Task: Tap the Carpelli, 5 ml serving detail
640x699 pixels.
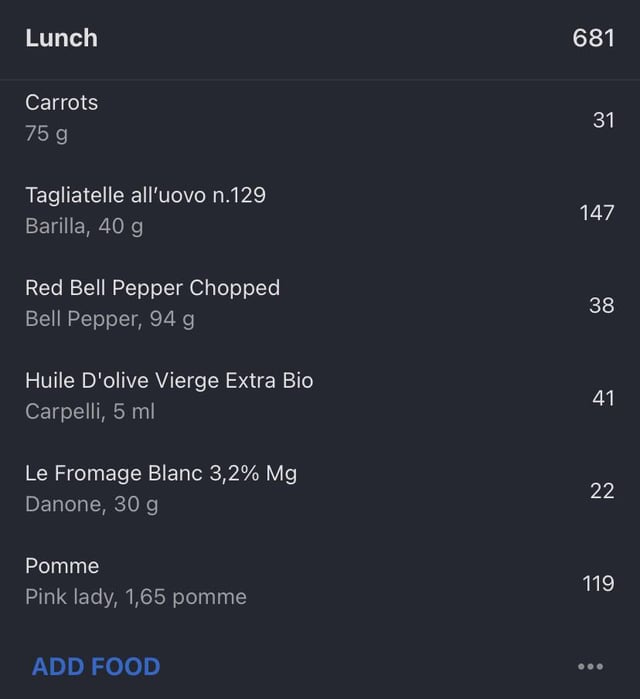Action: (90, 411)
